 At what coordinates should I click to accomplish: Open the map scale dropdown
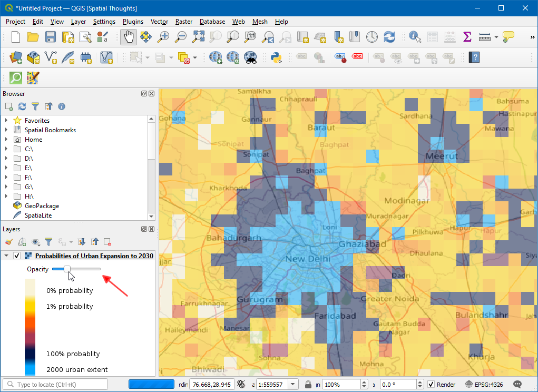(293, 385)
